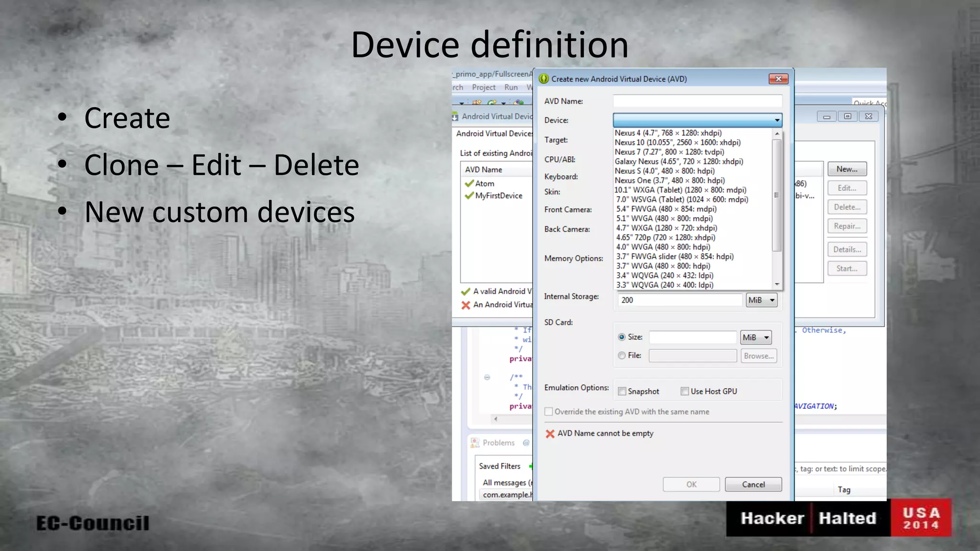Click the Cancel button
The image size is (980, 551).
click(x=753, y=485)
